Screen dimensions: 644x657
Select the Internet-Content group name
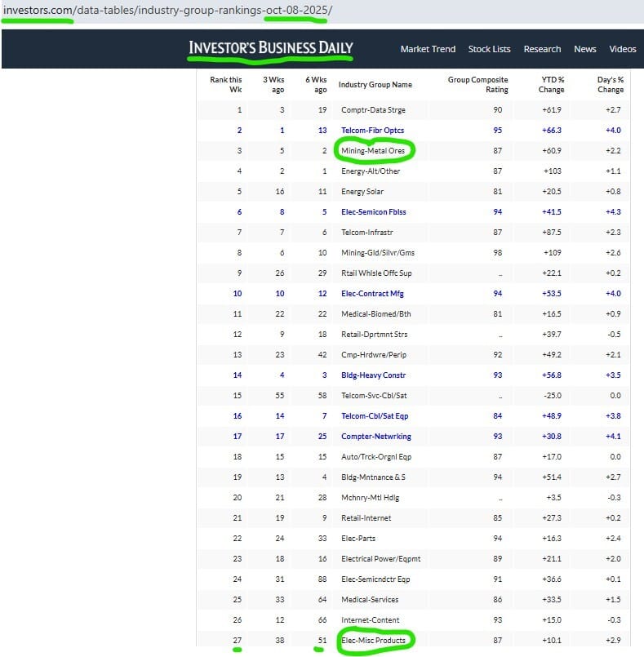tap(371, 620)
